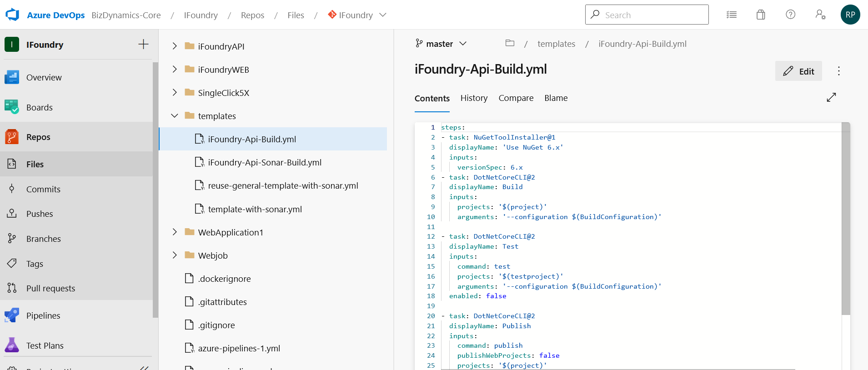Image resolution: width=868 pixels, height=370 pixels.
Task: Switch to the Compare tab
Action: pyautogui.click(x=516, y=98)
